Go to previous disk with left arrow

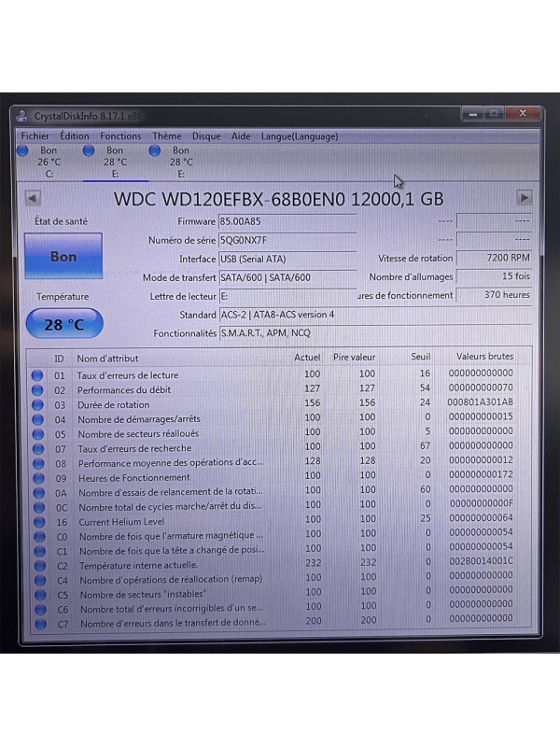point(33,198)
